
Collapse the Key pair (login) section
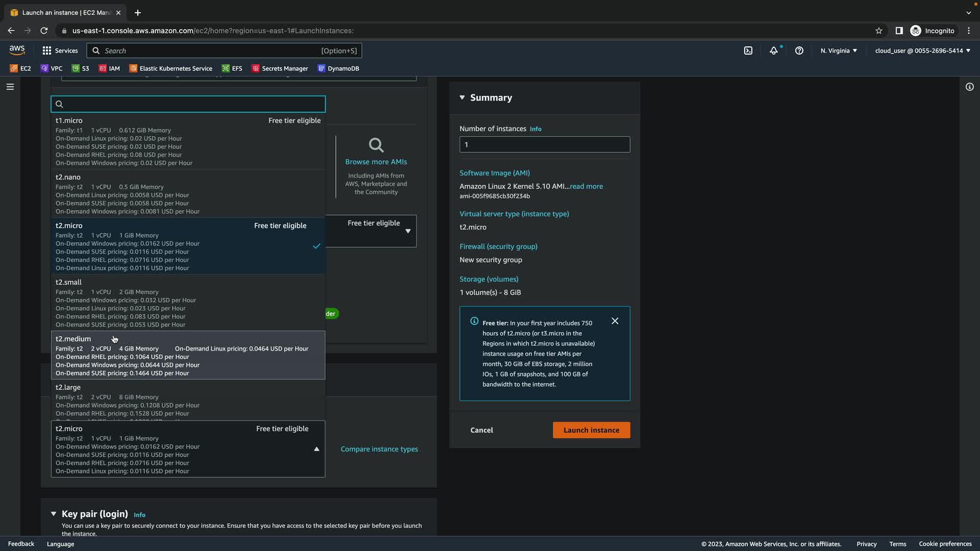(x=54, y=514)
